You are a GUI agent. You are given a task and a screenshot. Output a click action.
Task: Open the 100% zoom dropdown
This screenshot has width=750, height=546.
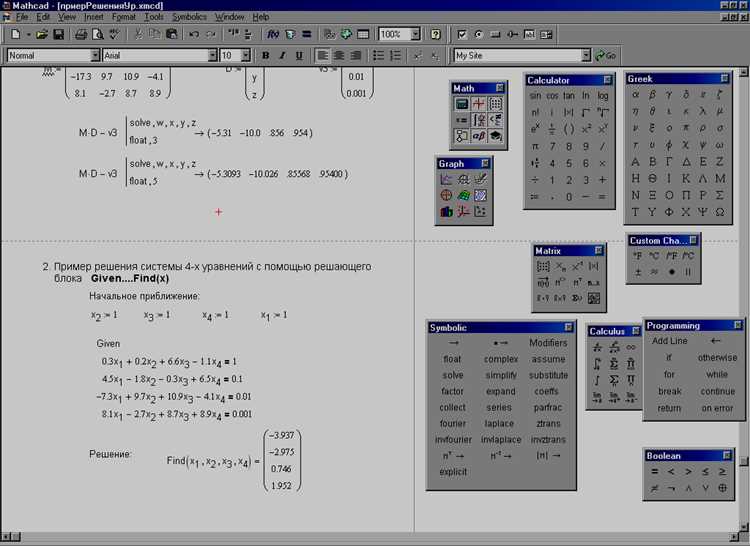click(415, 34)
